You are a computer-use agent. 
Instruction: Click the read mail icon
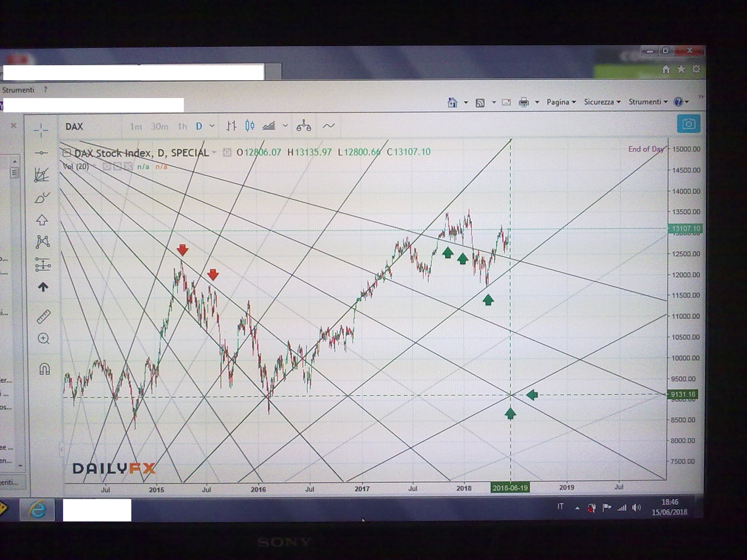[x=506, y=102]
